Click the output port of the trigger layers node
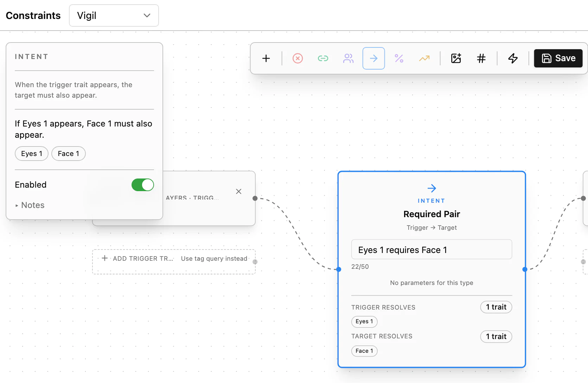588x383 pixels. 255,199
